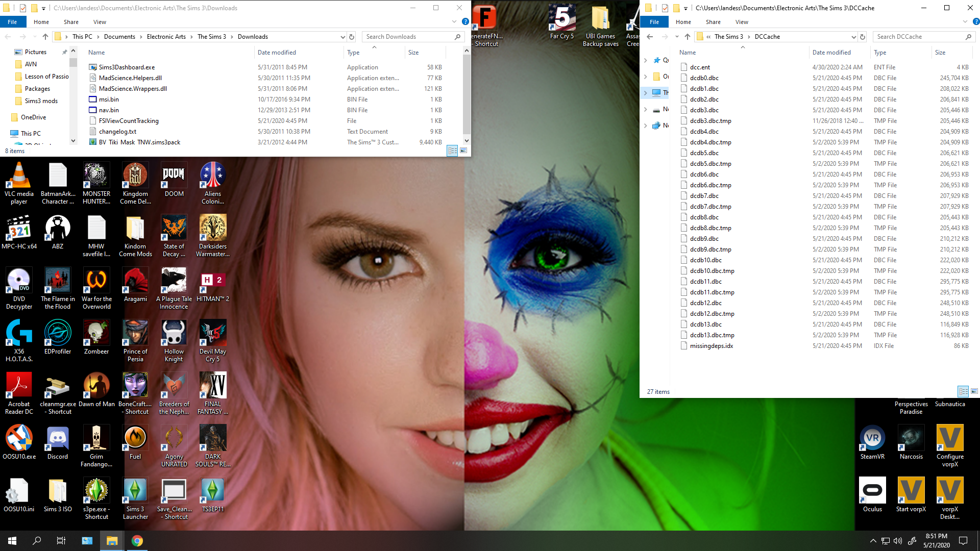Image resolution: width=980 pixels, height=551 pixels.
Task: Open Hollow Knight desktop shortcut
Action: (x=174, y=341)
